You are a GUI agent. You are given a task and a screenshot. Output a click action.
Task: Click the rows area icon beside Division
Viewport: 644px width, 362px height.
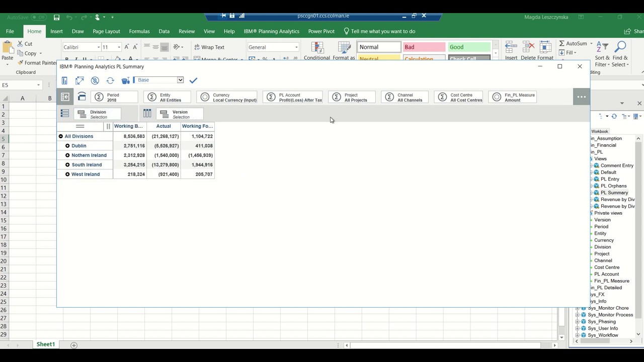pos(65,114)
